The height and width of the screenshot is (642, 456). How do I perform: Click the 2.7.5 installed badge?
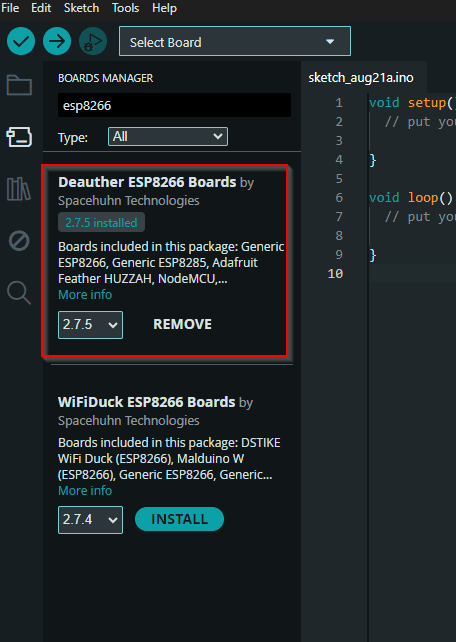pyautogui.click(x=101, y=222)
